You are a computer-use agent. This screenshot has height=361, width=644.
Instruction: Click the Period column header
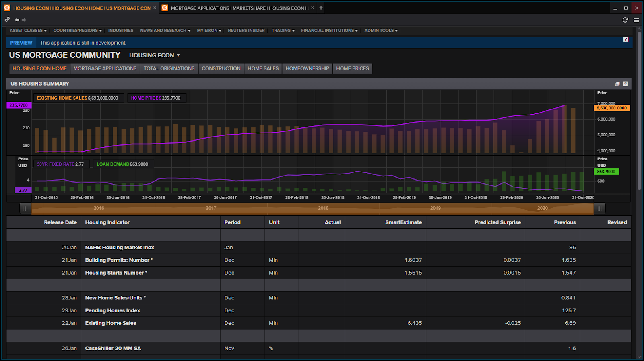pos(242,222)
